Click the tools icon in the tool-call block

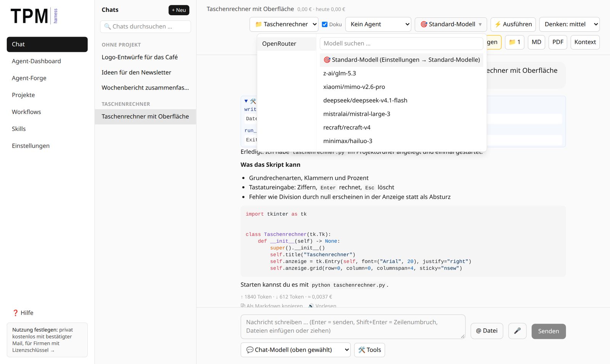[x=253, y=101]
